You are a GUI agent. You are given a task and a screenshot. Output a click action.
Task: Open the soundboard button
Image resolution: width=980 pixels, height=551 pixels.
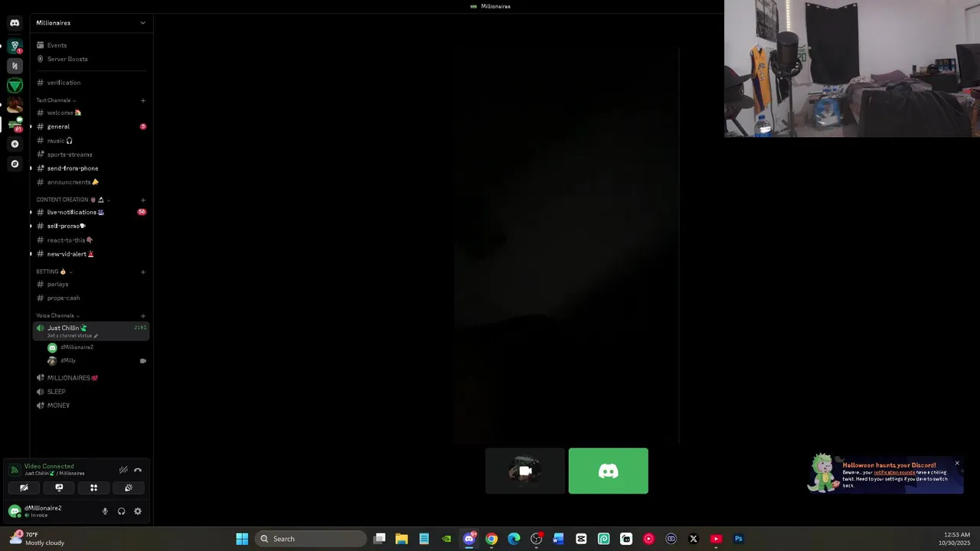point(129,487)
